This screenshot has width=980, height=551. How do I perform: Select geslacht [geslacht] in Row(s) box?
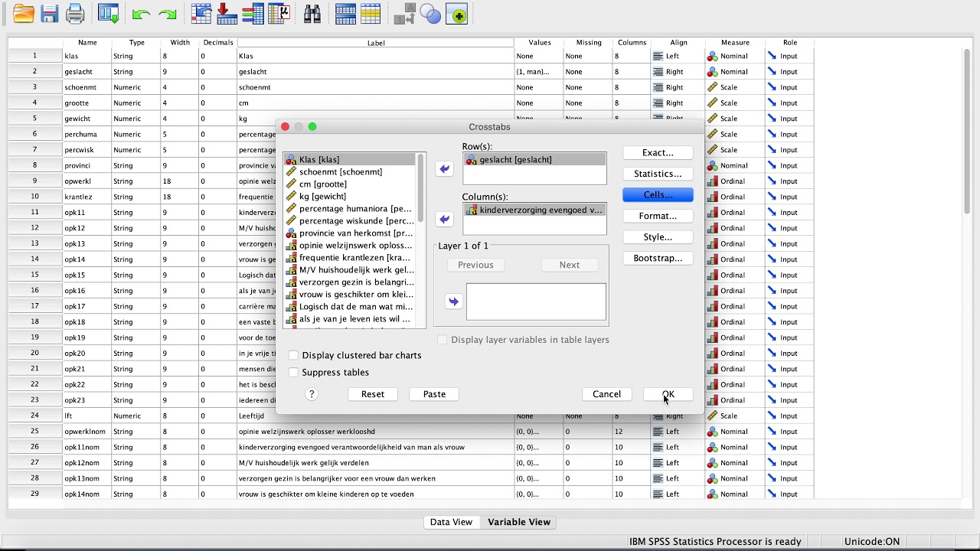[534, 159]
